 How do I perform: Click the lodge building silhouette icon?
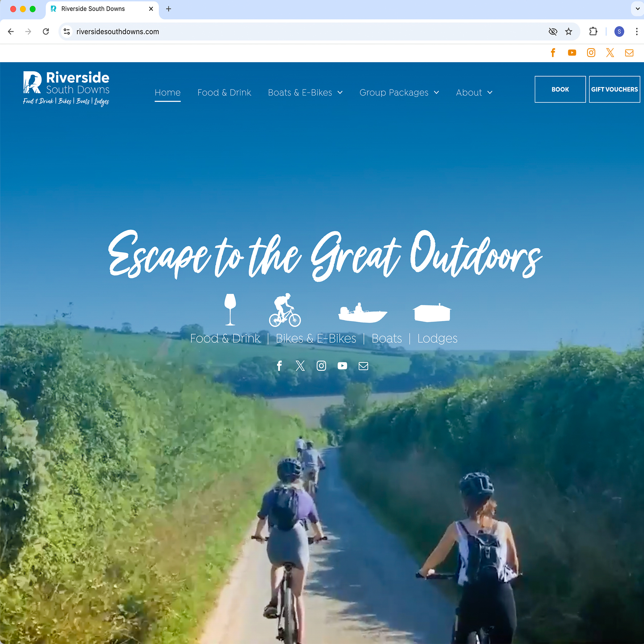(432, 313)
